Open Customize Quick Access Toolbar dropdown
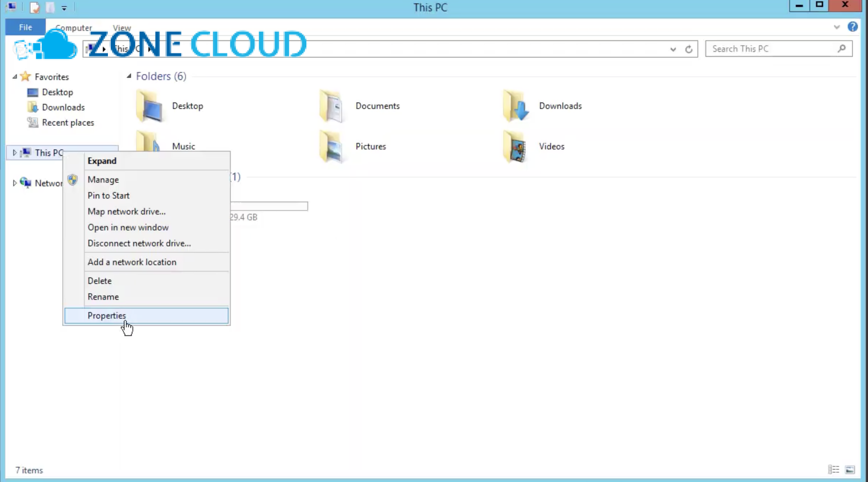Screen dimensions: 868x482 click(64, 8)
